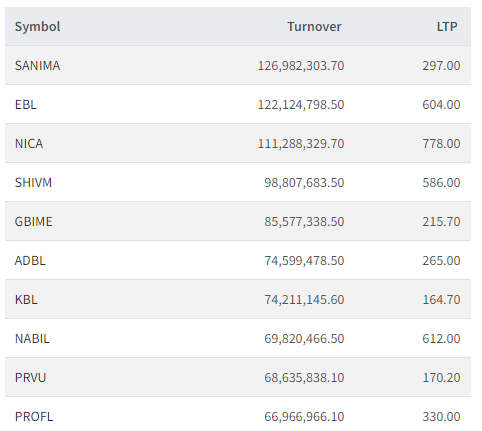
Task: Click the GBIME LTP 215.70 cell
Action: tap(441, 222)
